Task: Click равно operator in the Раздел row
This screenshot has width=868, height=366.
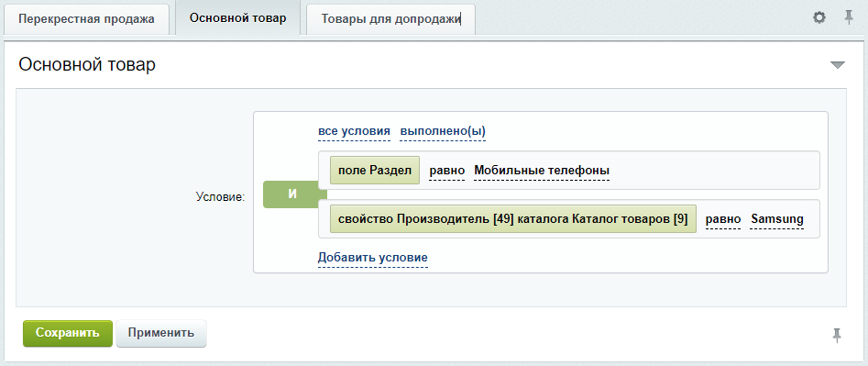Action: pos(446,171)
